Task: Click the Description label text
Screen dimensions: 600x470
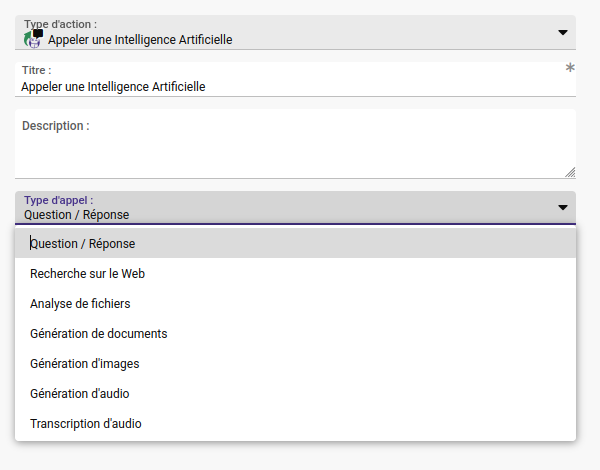Action: pos(56,126)
